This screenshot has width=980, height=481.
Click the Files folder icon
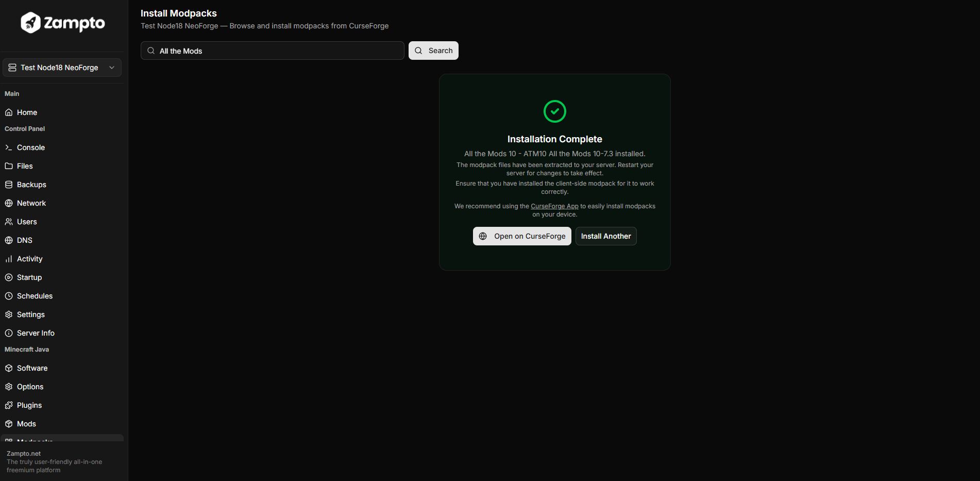[x=9, y=166]
